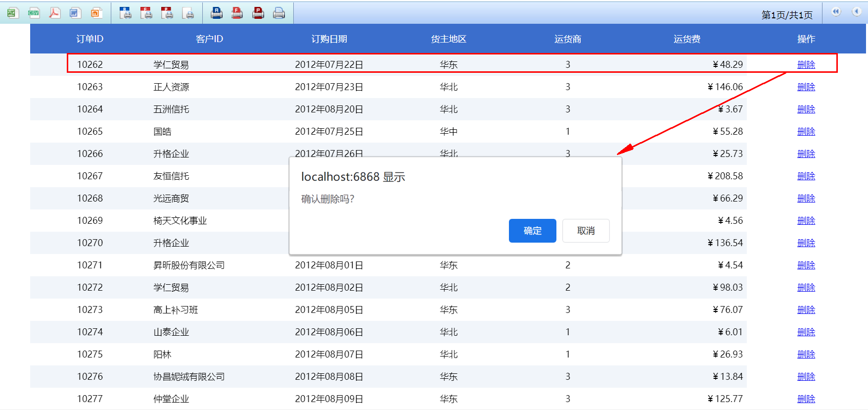This screenshot has width=868, height=410.
Task: Export the report to Excel
Action: click(12, 13)
